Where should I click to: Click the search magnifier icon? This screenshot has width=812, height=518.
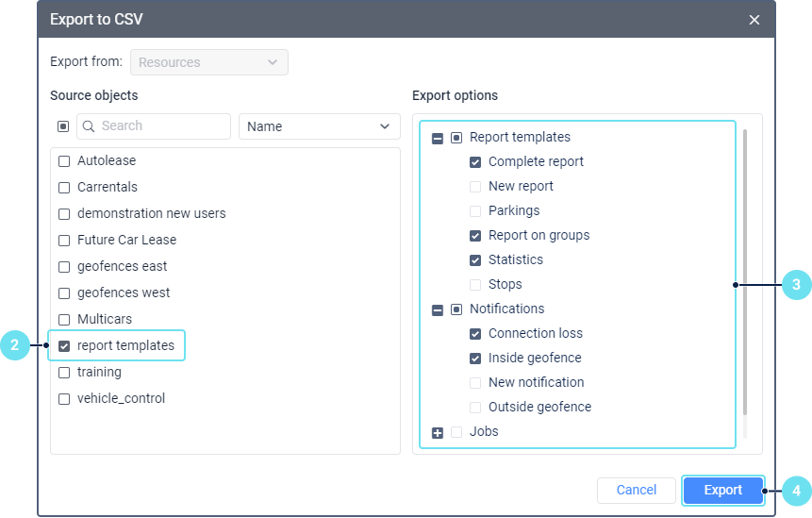pyautogui.click(x=89, y=126)
